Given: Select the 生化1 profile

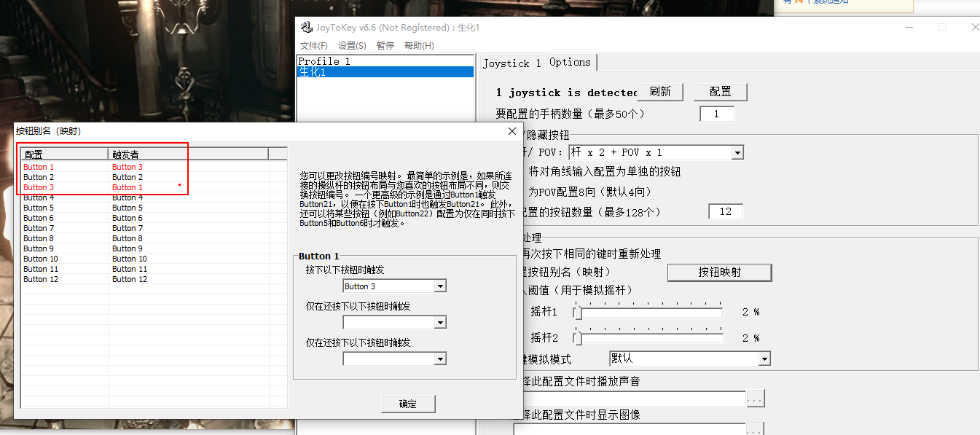Looking at the screenshot, I should click(x=385, y=72).
